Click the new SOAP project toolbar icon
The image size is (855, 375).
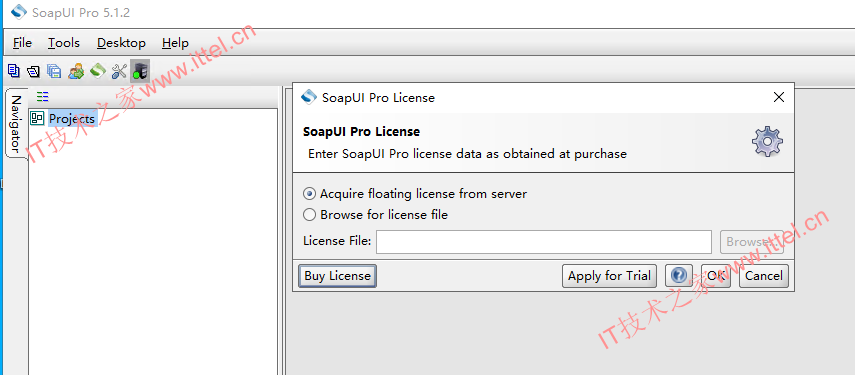point(14,70)
